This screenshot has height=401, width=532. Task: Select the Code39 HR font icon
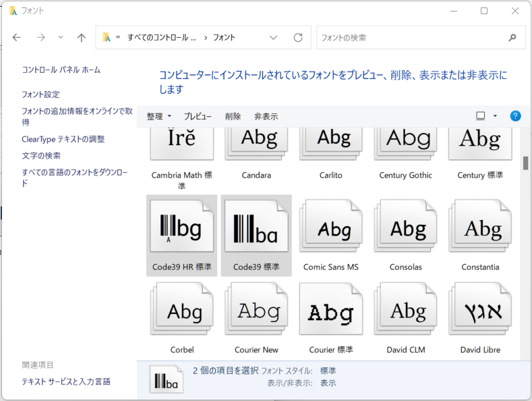[181, 228]
